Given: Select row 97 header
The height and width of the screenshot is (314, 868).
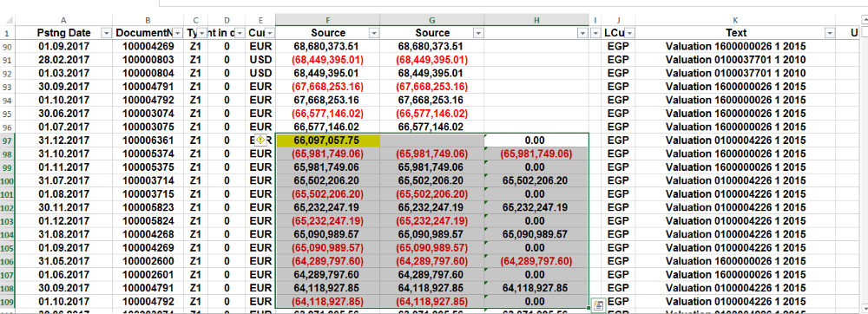Looking at the screenshot, I should click(x=8, y=140).
